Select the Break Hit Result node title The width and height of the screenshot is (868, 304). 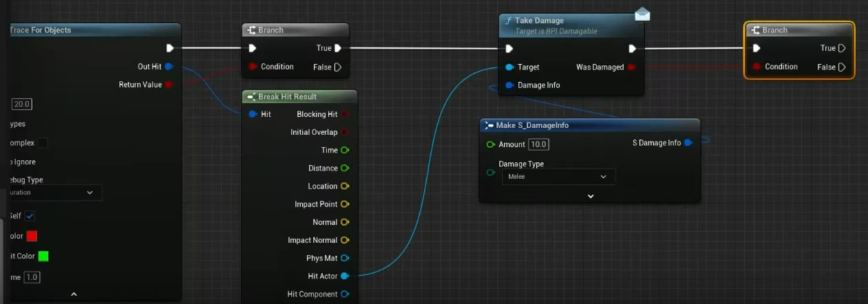[x=287, y=97]
